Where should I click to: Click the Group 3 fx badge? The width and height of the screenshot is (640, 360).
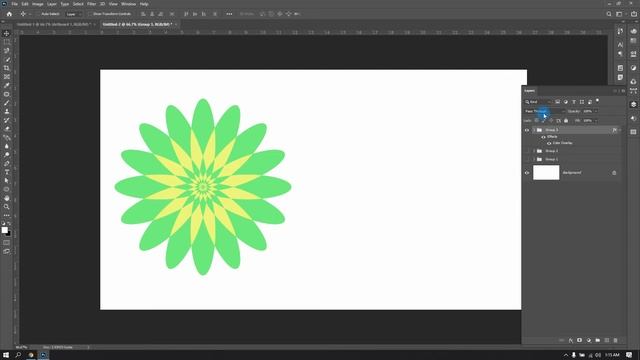[614, 130]
